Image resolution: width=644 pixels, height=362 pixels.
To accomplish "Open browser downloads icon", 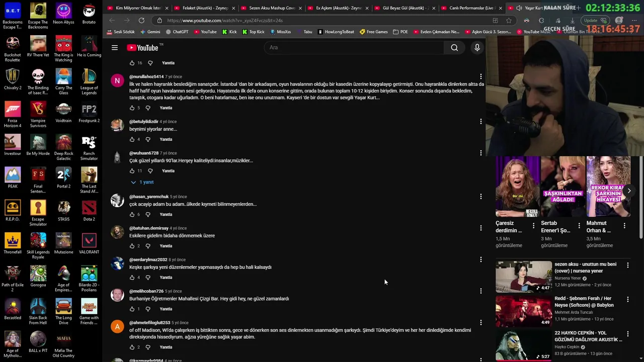I will [572, 21].
